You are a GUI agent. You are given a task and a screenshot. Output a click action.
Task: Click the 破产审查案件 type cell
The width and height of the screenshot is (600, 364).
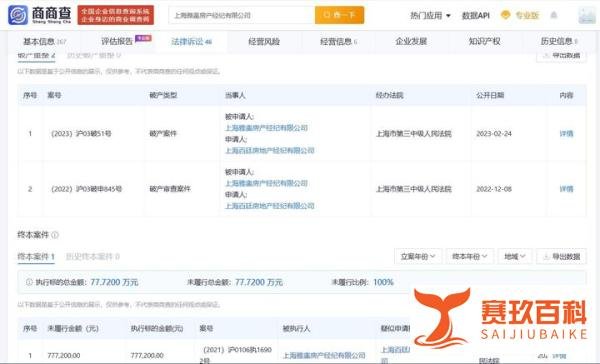(x=170, y=189)
